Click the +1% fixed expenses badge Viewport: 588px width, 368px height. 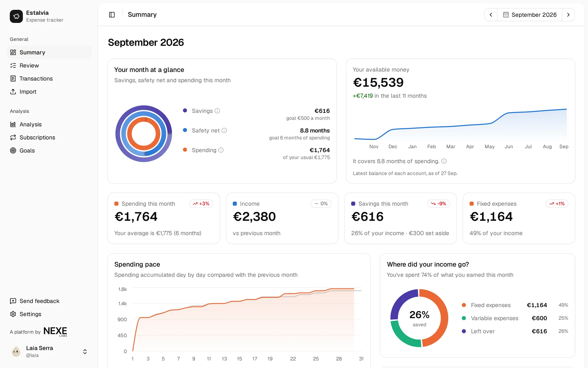(557, 203)
